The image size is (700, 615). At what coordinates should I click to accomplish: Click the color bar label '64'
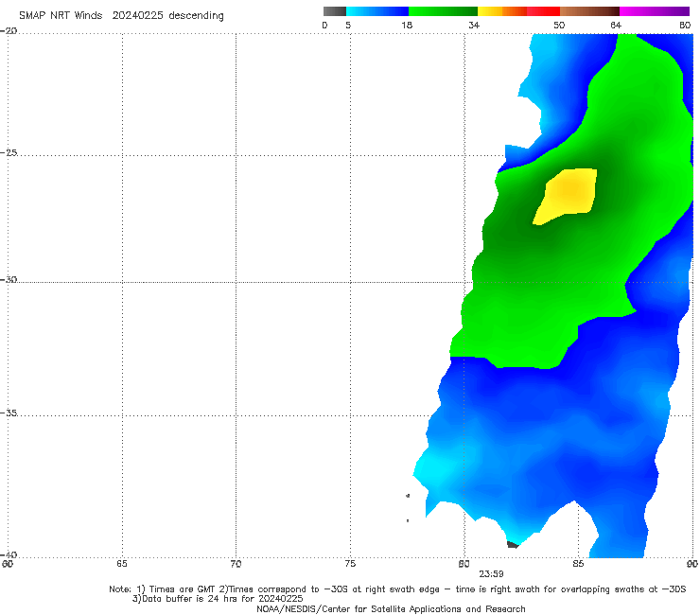(616, 25)
